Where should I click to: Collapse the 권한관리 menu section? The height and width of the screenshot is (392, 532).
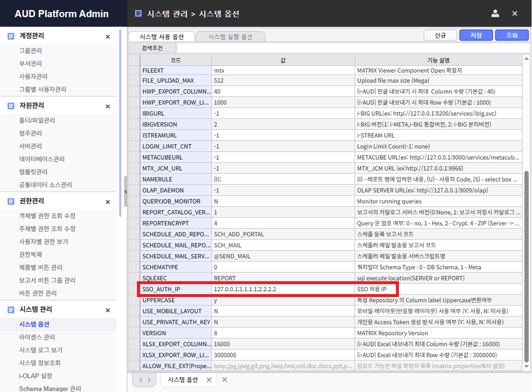pos(108,202)
